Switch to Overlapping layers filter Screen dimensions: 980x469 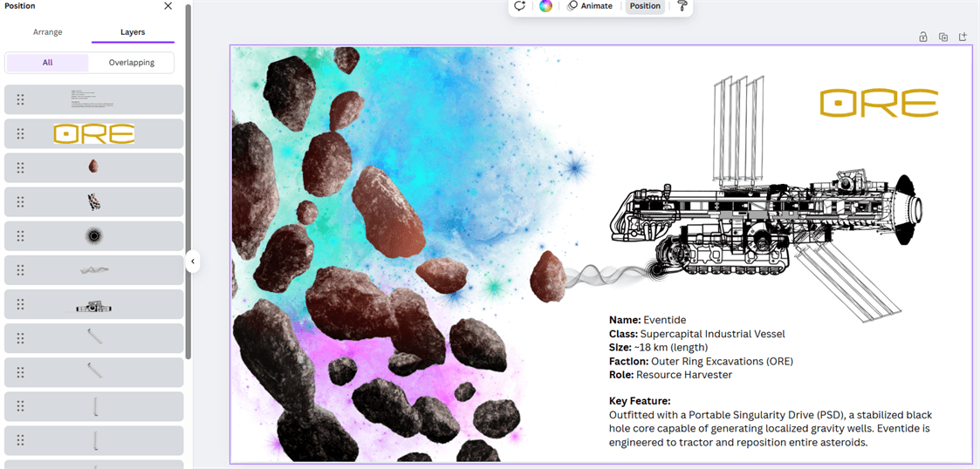(x=132, y=63)
